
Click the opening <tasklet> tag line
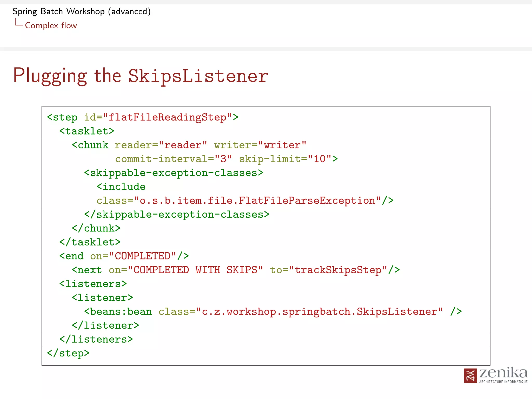point(87,131)
